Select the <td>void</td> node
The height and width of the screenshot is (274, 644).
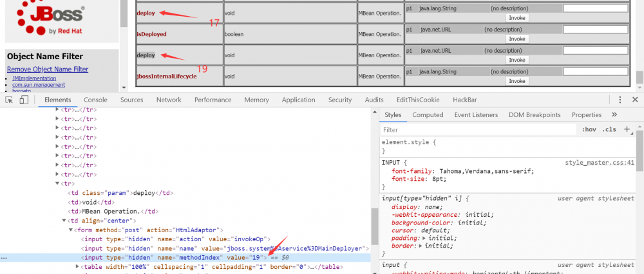(x=91, y=202)
